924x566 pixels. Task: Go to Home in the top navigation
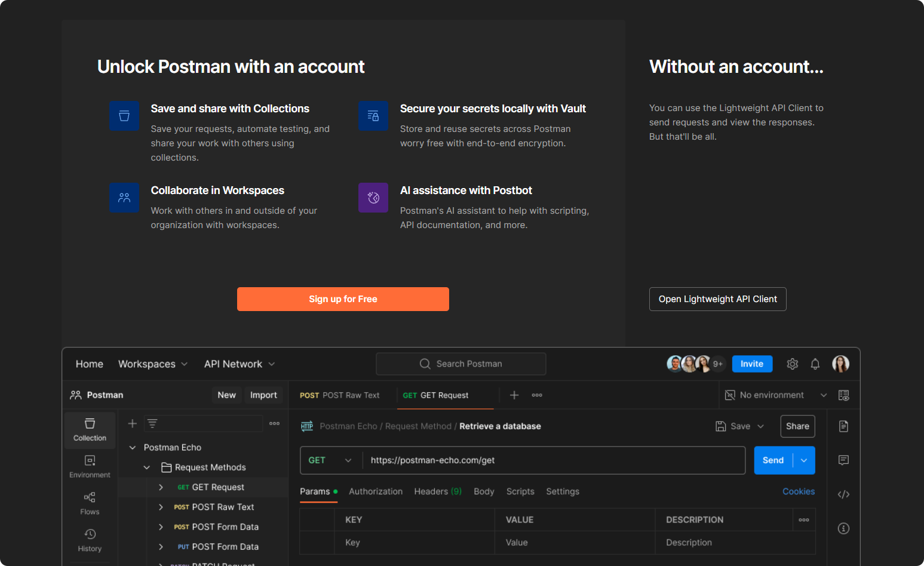(90, 364)
